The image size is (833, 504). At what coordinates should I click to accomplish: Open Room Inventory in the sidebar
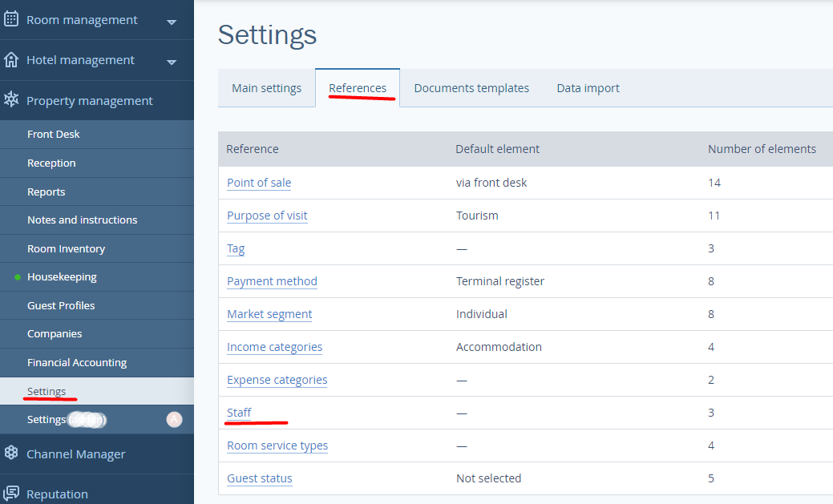pyautogui.click(x=97, y=248)
